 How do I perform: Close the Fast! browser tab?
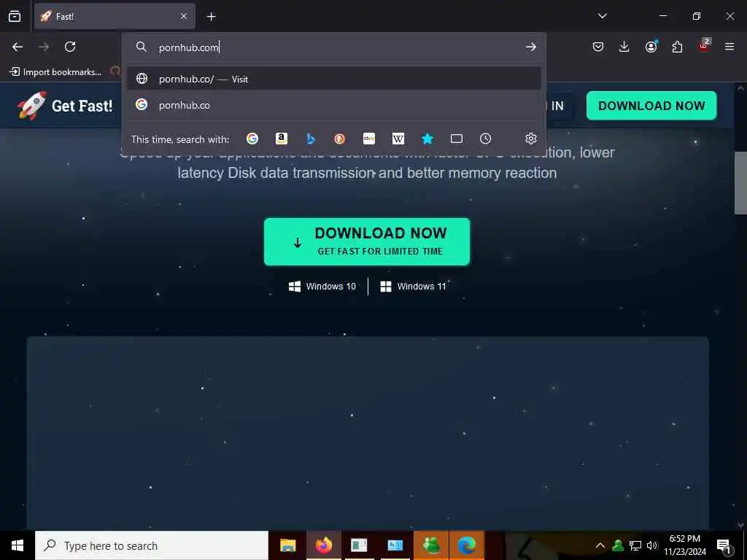[x=184, y=17]
